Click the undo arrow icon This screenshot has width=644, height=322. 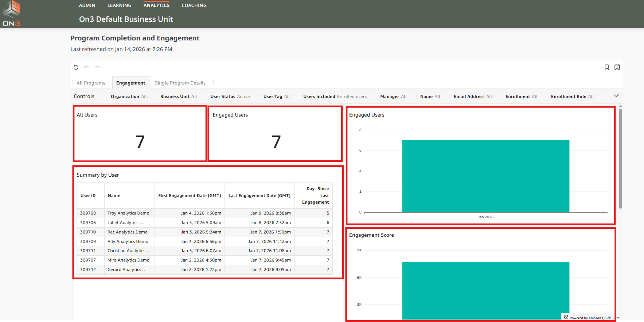[86, 67]
